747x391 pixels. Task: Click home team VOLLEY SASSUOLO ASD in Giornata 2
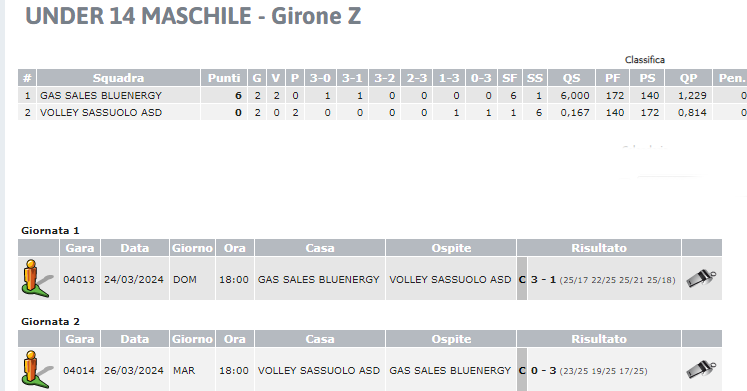319,371
